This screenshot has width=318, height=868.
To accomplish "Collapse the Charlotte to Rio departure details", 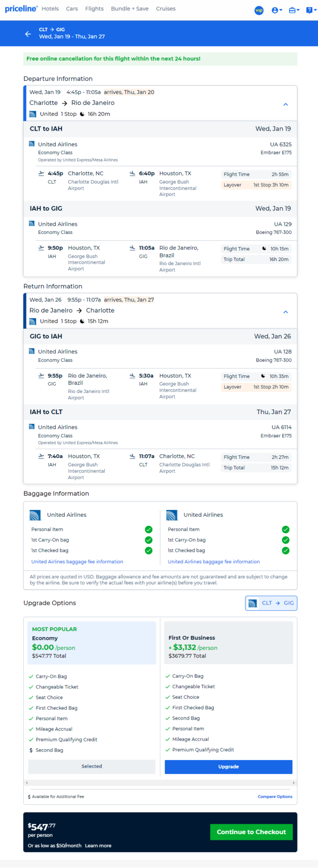I will 286,105.
